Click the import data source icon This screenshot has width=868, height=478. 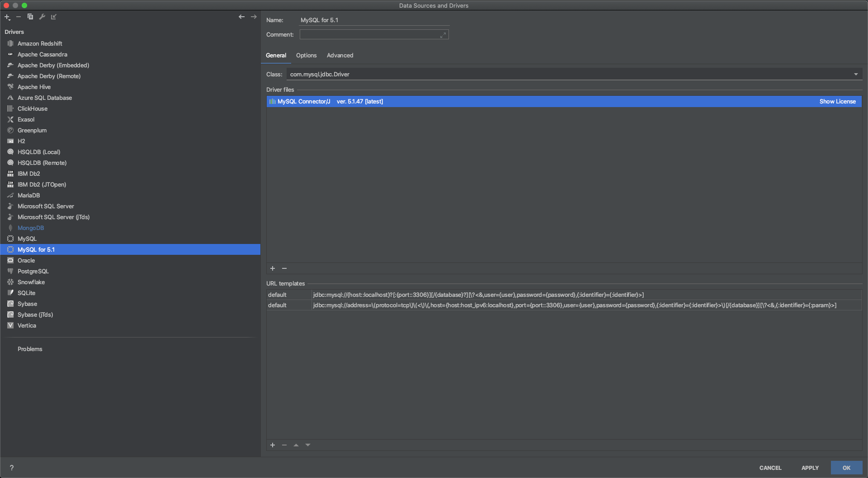tap(54, 17)
